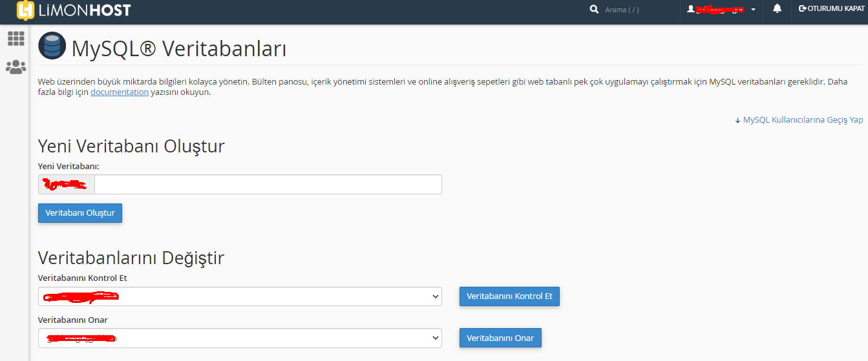Click the MySQL database icon in the heading
Viewport: 868px width, 361px height.
tap(52, 46)
